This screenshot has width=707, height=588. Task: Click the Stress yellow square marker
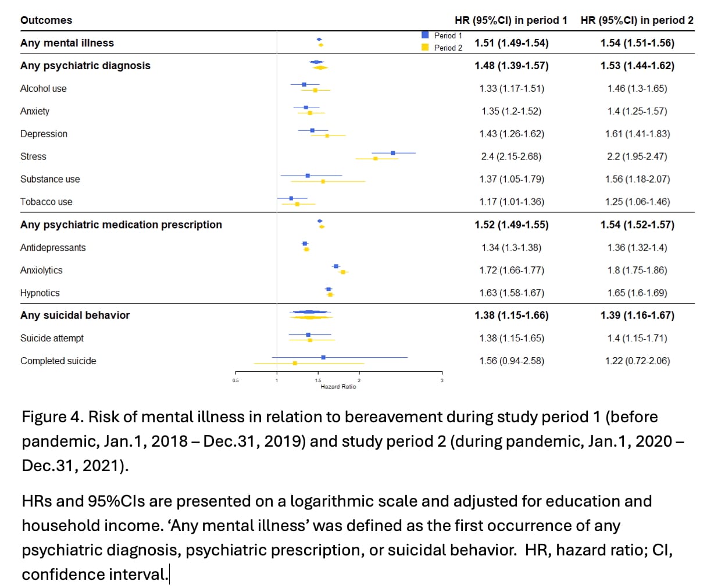pyautogui.click(x=376, y=158)
